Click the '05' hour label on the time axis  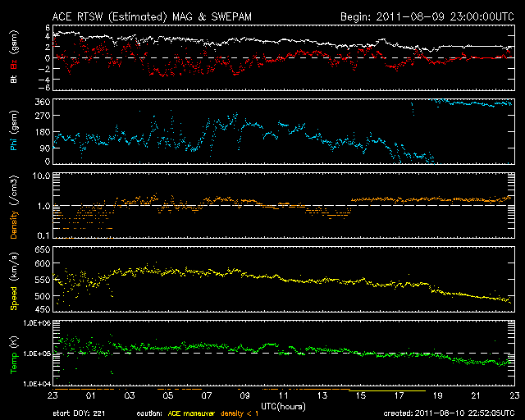(168, 395)
